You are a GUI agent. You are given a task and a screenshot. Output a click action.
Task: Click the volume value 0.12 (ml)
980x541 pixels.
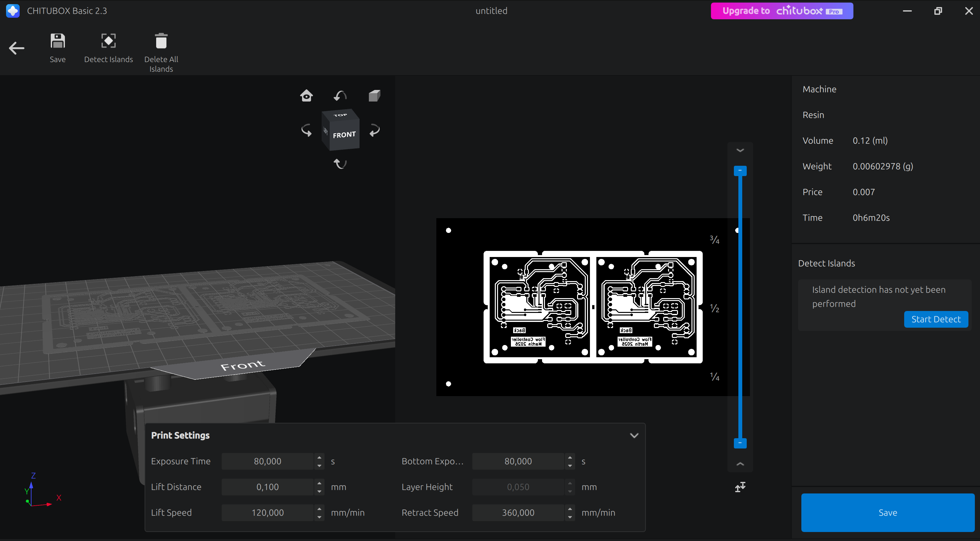[870, 140]
